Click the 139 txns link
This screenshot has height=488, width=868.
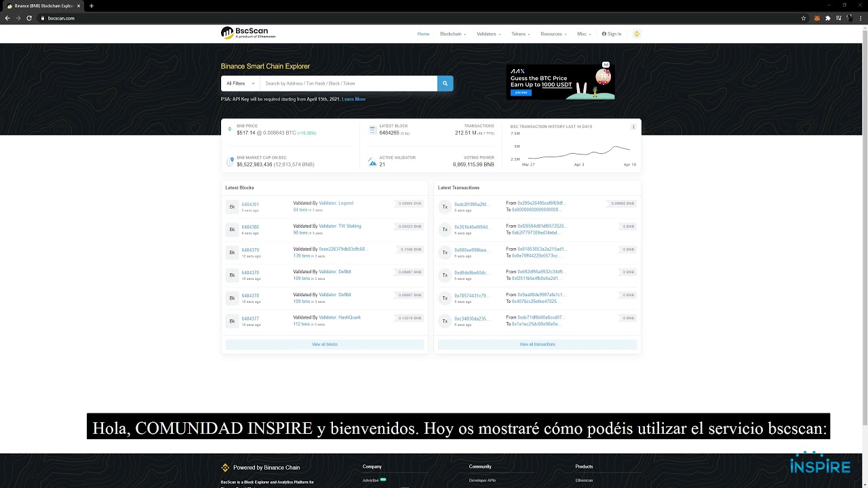pos(302,256)
